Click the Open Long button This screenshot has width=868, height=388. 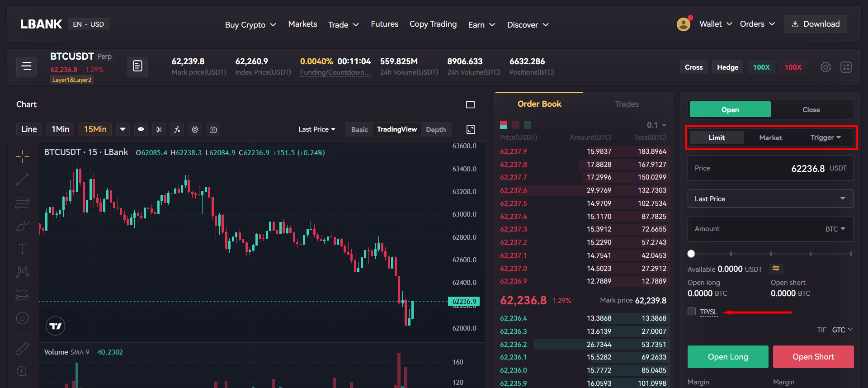pos(728,357)
